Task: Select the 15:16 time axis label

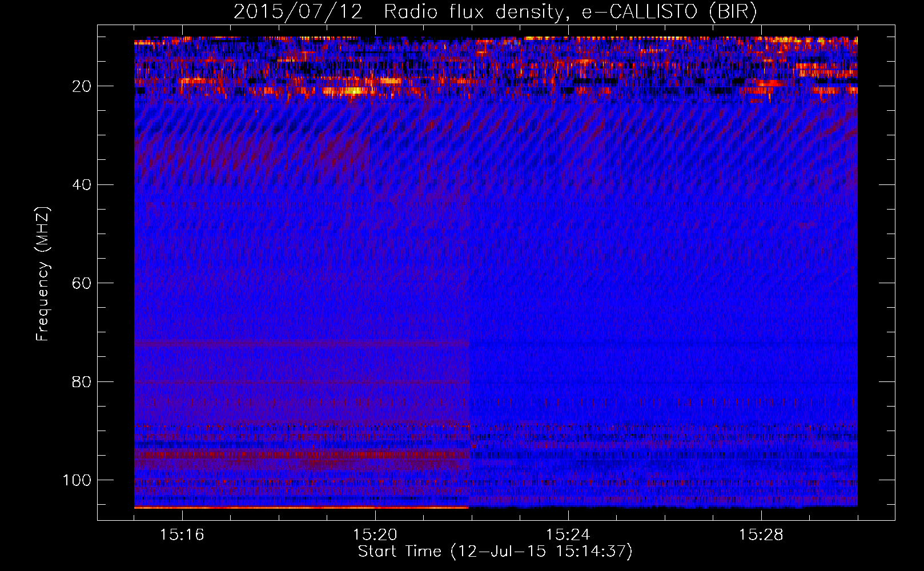Action: (182, 534)
